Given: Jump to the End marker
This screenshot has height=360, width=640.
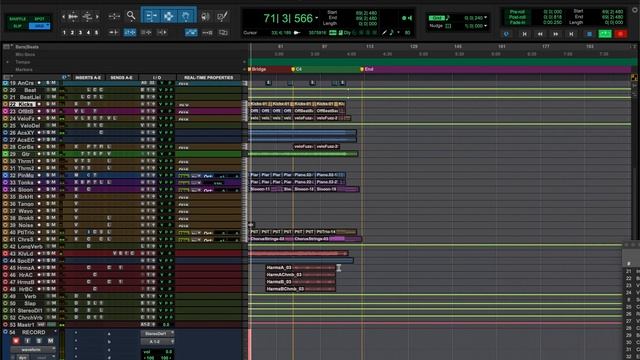Looking at the screenshot, I should click(x=367, y=69).
